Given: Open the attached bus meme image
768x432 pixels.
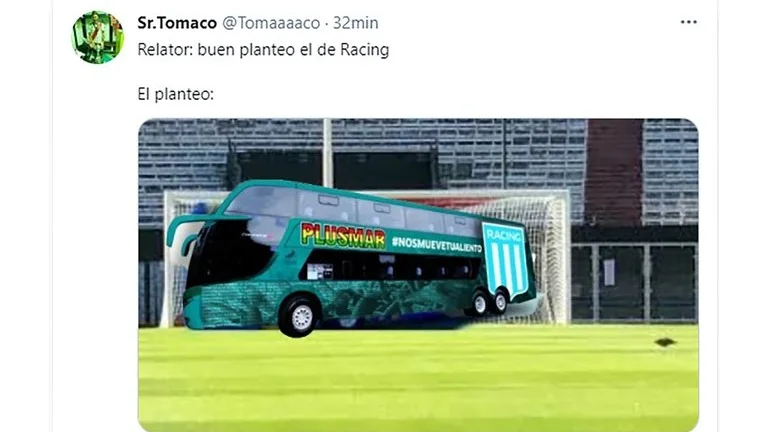Looking at the screenshot, I should [418, 275].
